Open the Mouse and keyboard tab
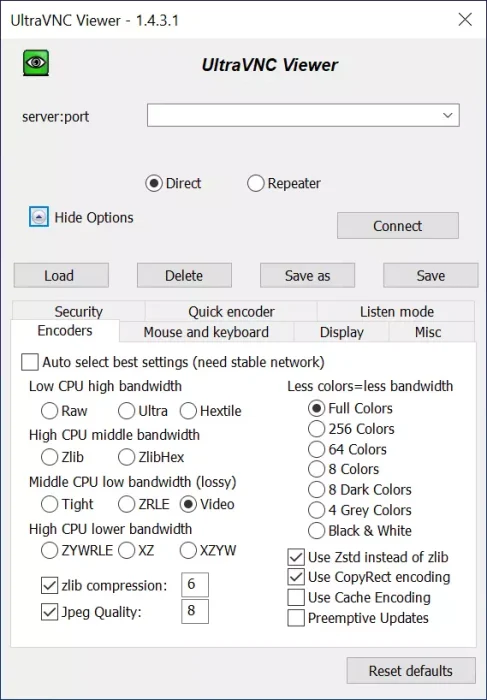The height and width of the screenshot is (700, 487). tap(206, 332)
